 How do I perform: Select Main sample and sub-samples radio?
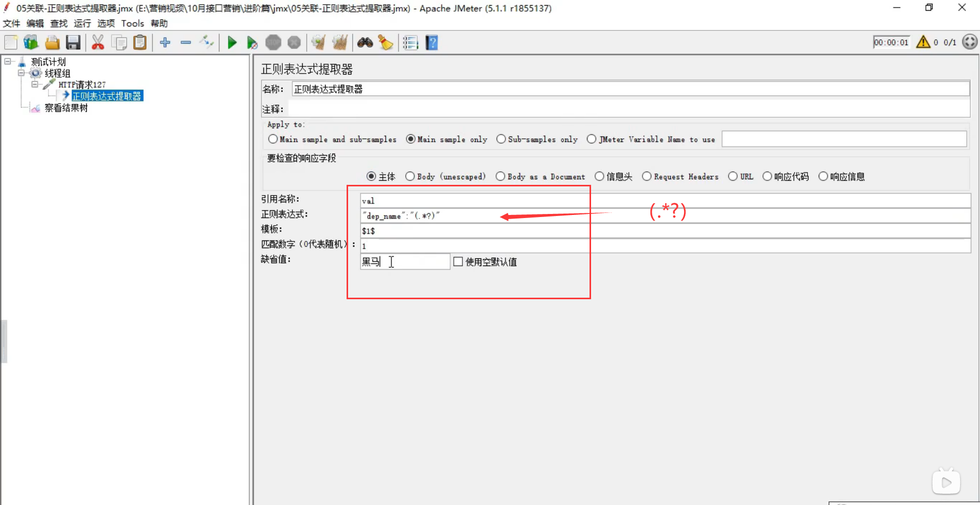point(273,139)
